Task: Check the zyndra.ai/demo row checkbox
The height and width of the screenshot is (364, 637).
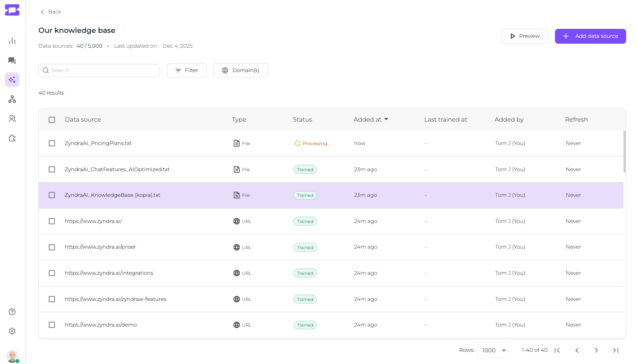Action: pyautogui.click(x=52, y=325)
